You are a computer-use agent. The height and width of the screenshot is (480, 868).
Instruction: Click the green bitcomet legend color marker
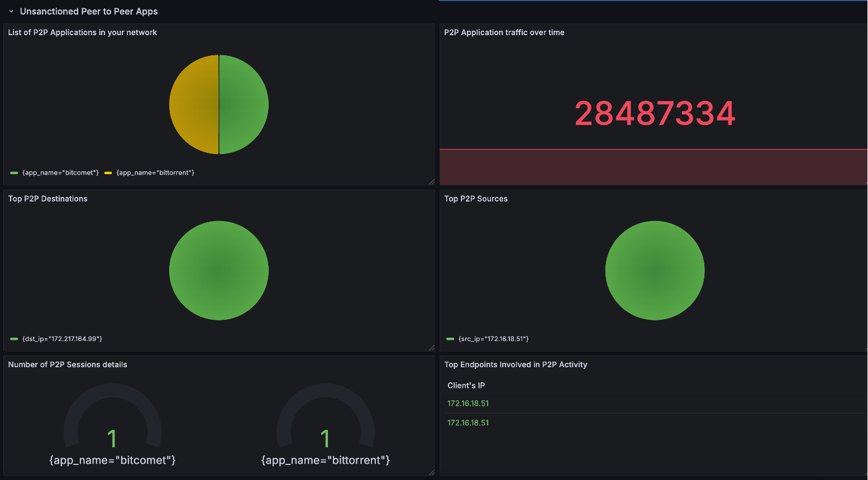pos(14,173)
